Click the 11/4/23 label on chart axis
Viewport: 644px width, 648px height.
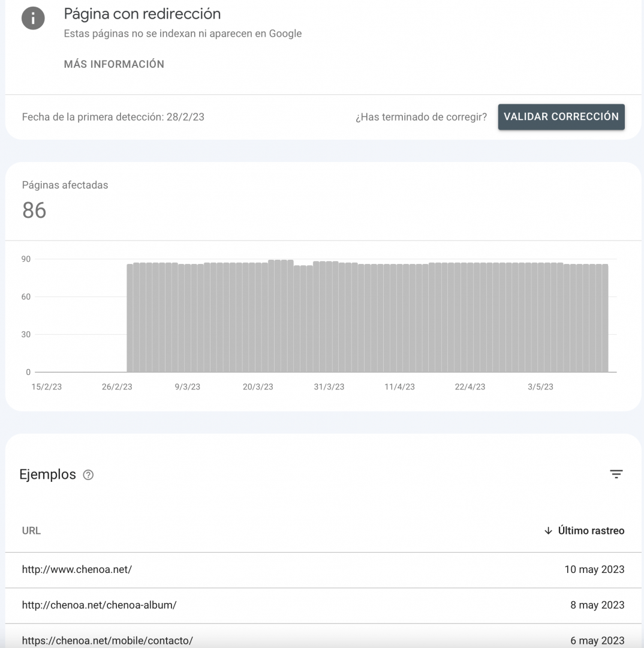(x=399, y=387)
